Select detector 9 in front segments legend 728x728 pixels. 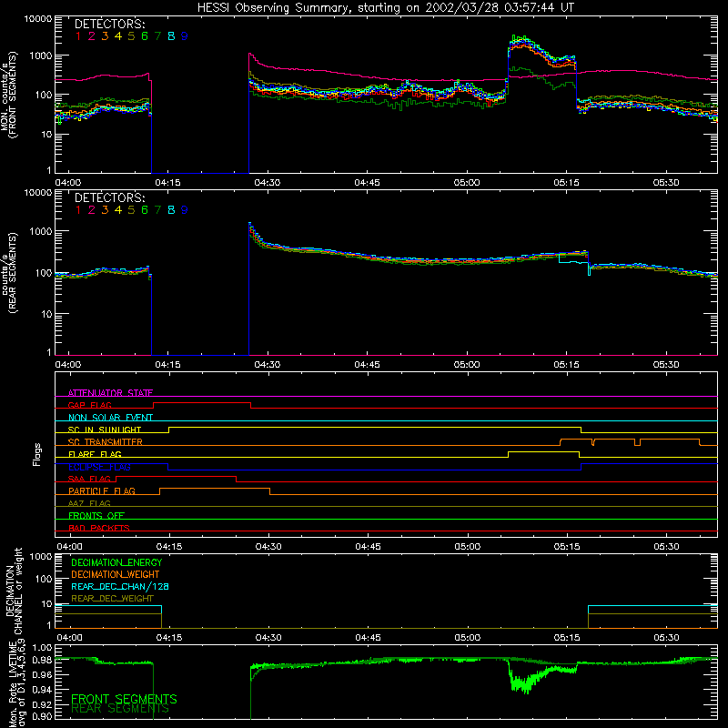[x=185, y=36]
